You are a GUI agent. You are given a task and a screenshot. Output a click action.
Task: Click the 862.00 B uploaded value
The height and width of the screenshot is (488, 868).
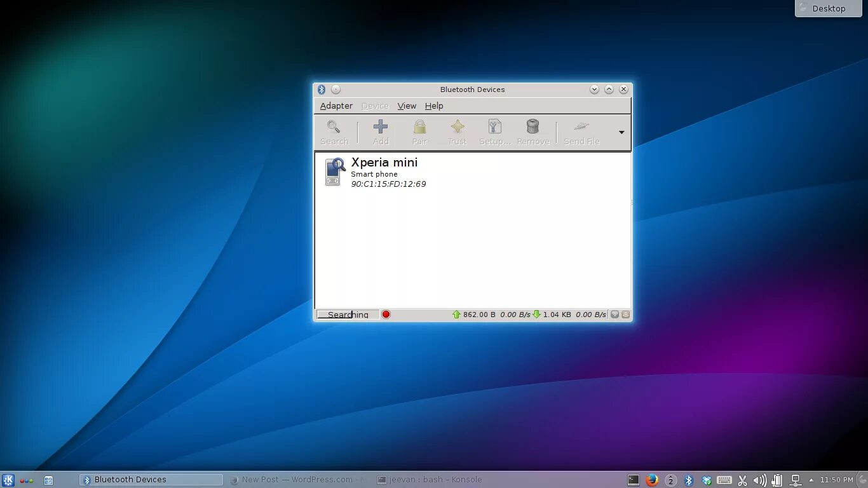pyautogui.click(x=479, y=315)
